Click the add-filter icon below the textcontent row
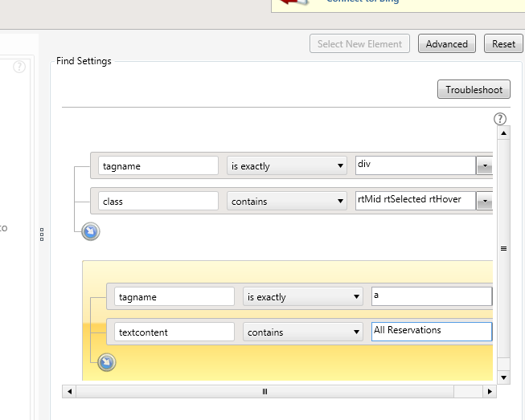The width and height of the screenshot is (525, 420). click(106, 363)
